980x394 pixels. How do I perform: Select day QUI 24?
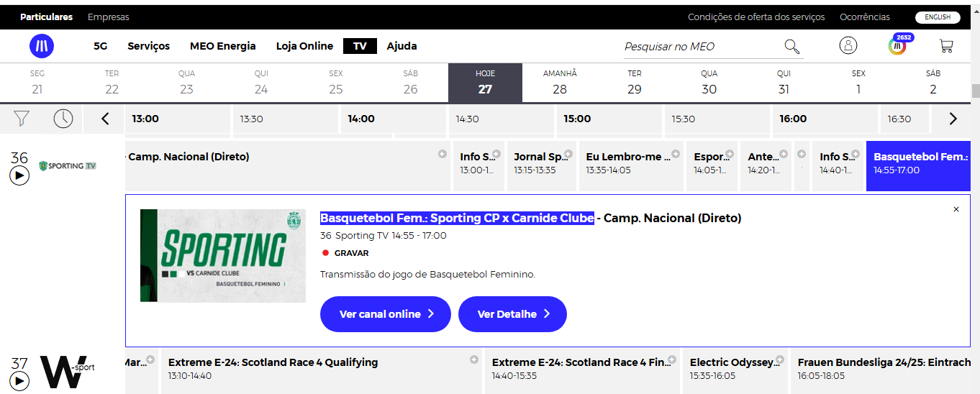tap(261, 83)
